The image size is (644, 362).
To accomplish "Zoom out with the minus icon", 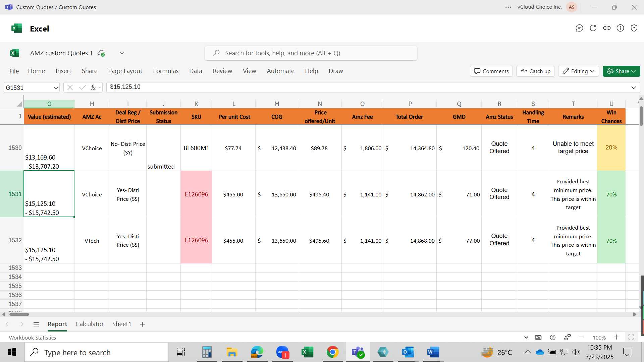I will 582,337.
